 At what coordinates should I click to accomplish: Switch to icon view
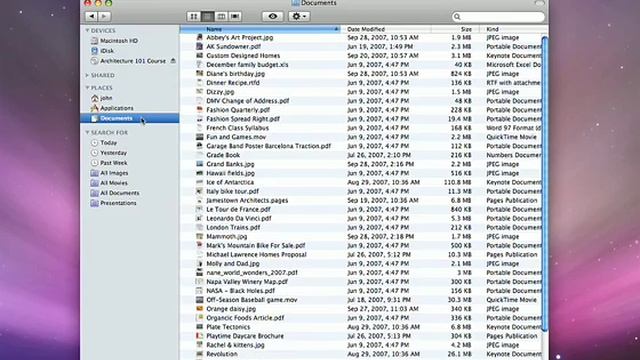pyautogui.click(x=193, y=16)
